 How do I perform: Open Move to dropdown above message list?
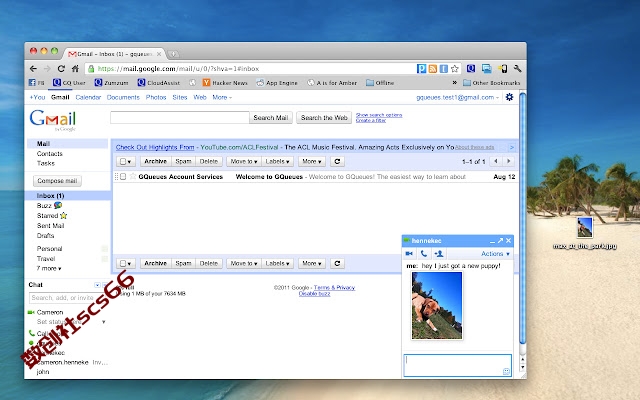click(244, 161)
